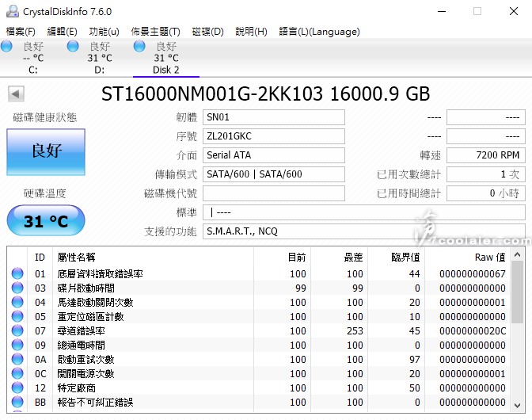This screenshot has width=532, height=420.
Task: Open the 編輯(E) menu
Action: [62, 32]
